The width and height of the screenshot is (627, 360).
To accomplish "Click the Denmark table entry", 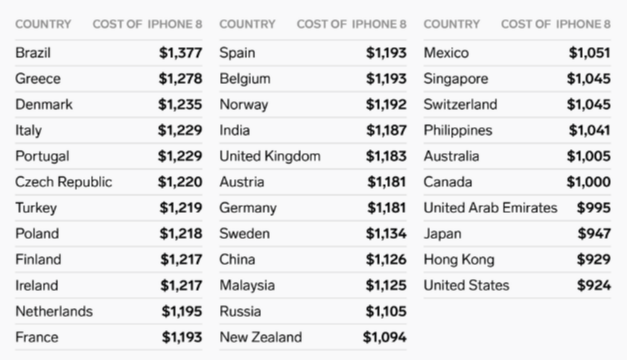I will click(x=109, y=104).
